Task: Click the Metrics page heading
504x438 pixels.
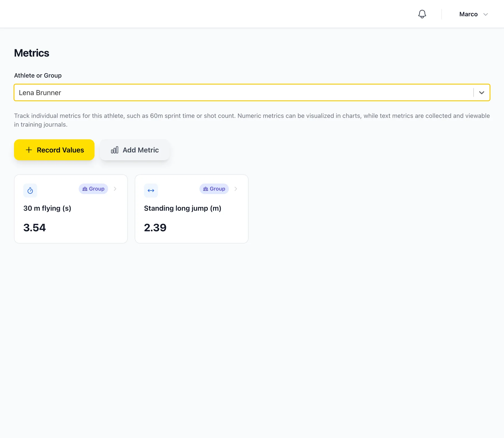Action: pos(32,53)
